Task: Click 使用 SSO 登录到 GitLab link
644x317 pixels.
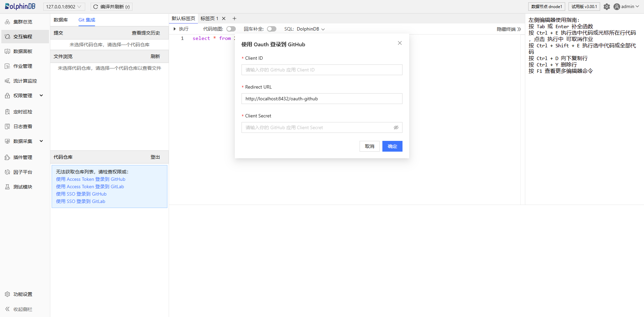Action: (x=80, y=201)
